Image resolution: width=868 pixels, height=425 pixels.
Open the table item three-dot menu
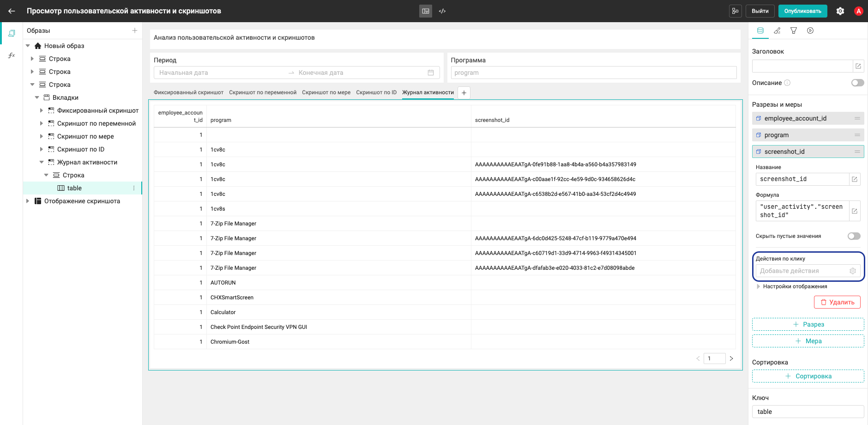coord(134,188)
